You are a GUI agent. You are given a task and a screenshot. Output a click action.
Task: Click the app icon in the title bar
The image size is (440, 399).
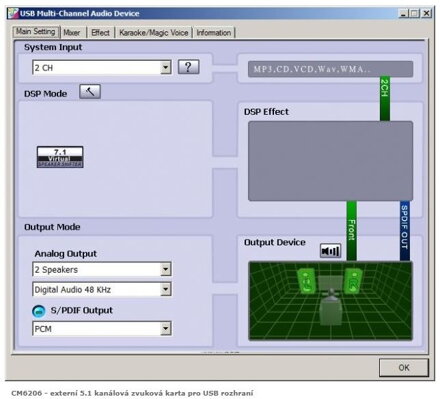pyautogui.click(x=13, y=13)
